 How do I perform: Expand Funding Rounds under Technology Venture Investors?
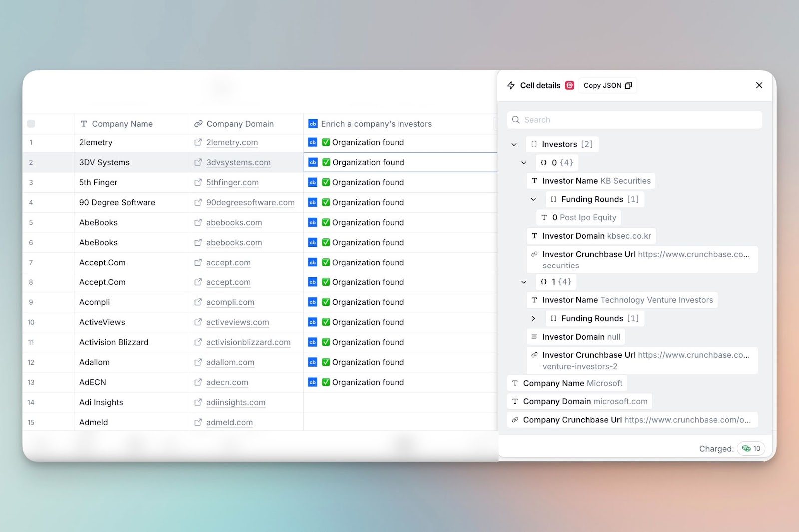point(533,318)
